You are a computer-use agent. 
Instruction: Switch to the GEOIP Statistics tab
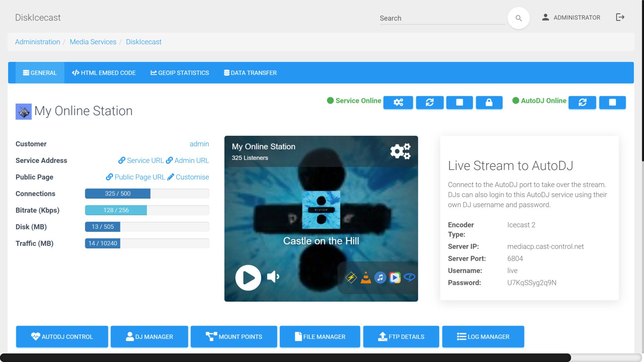(179, 73)
